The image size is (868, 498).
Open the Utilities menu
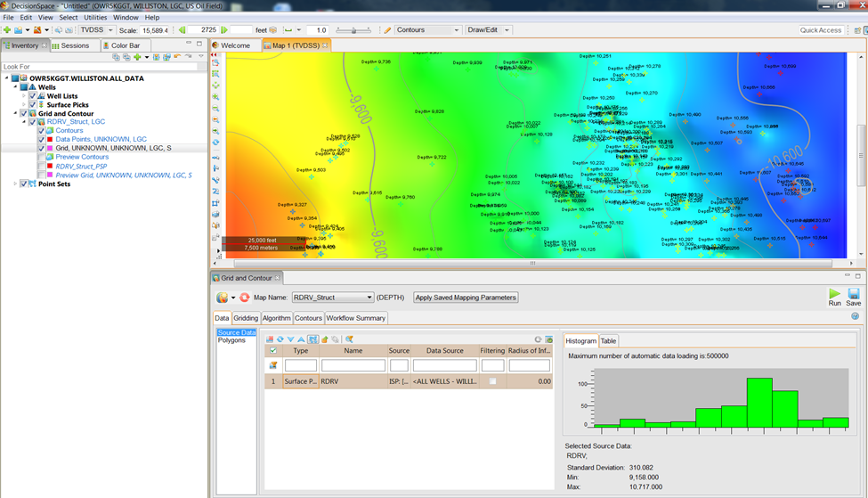point(94,17)
